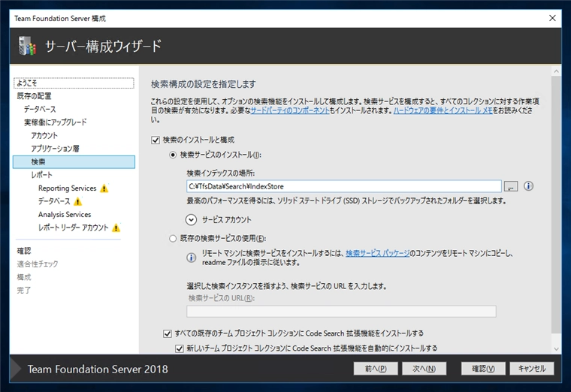Click the warning icon next to レポート データベース

(x=77, y=201)
